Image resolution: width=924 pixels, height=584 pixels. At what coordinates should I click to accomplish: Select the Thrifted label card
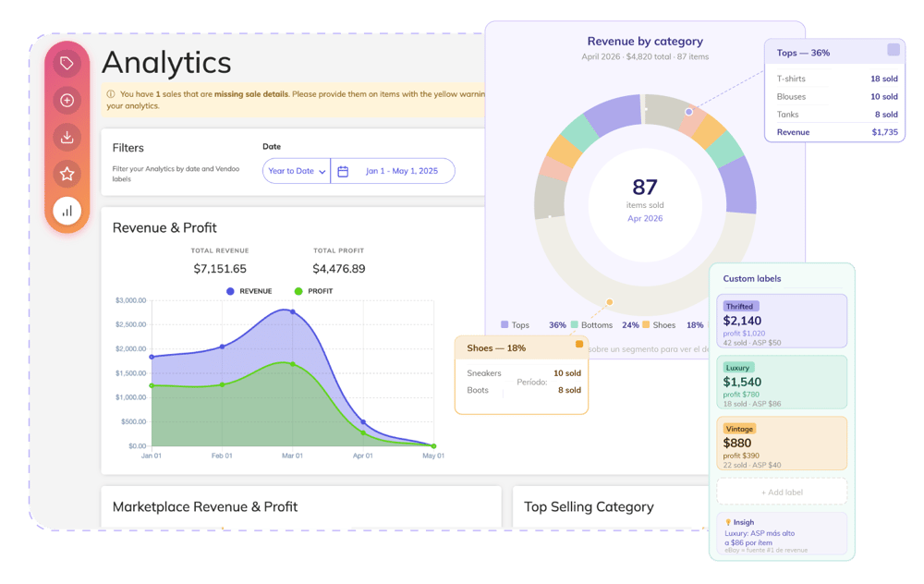782,322
